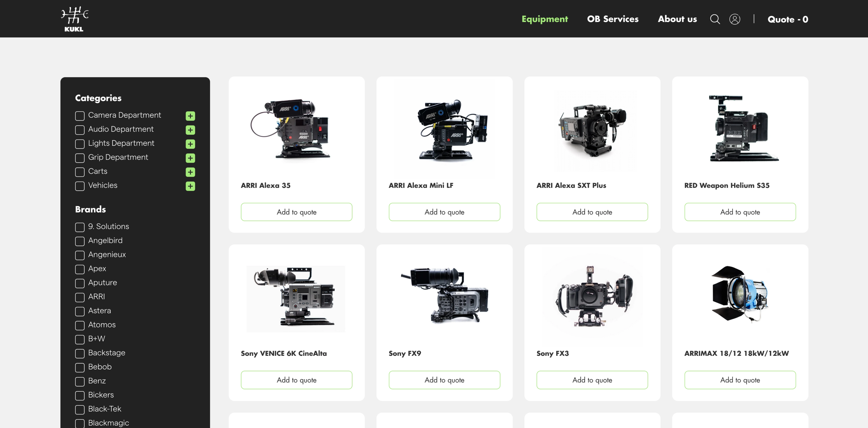The image size is (868, 428).
Task: Add ARRI Alexa 35 to quote
Action: click(x=297, y=212)
